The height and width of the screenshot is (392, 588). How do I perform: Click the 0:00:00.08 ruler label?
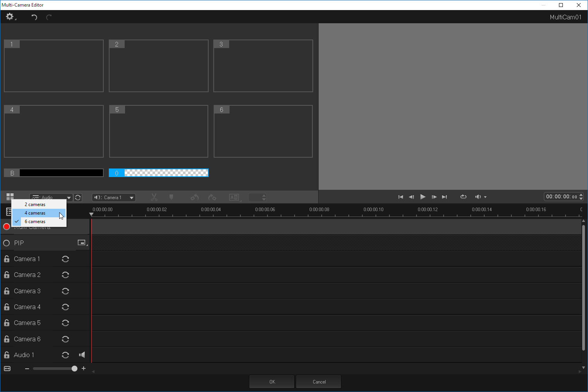[319, 210]
